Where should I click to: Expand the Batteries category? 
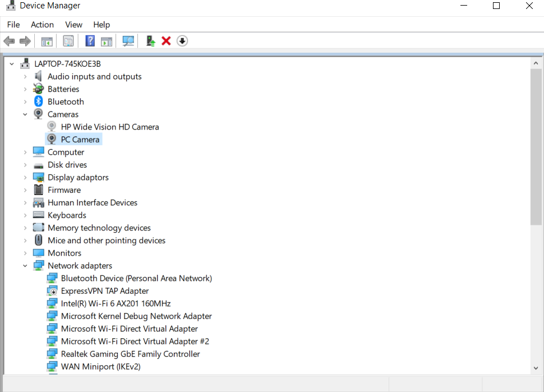pyautogui.click(x=25, y=89)
